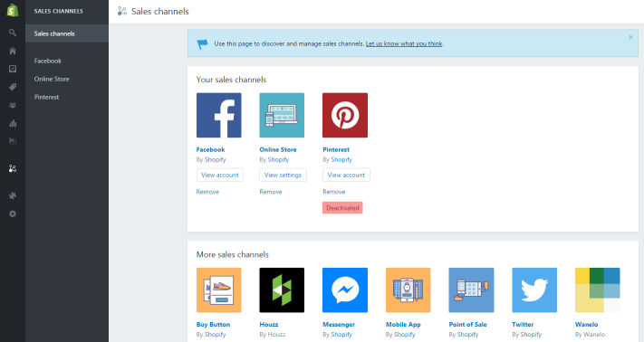The image size is (644, 342).
Task: Dismiss the blue info banner
Action: point(630,37)
